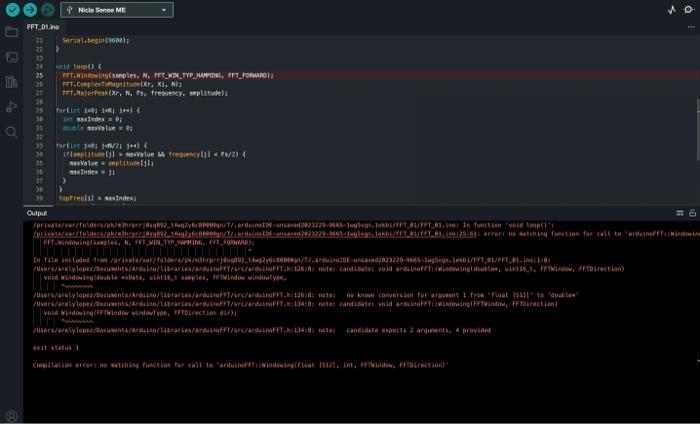Click the Upload arrow button

pyautogui.click(x=30, y=10)
